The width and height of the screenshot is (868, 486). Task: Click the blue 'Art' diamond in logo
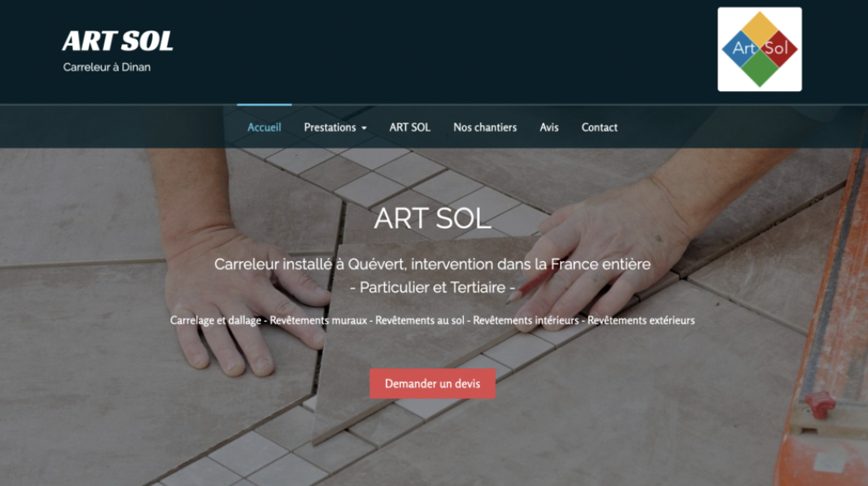pyautogui.click(x=740, y=49)
